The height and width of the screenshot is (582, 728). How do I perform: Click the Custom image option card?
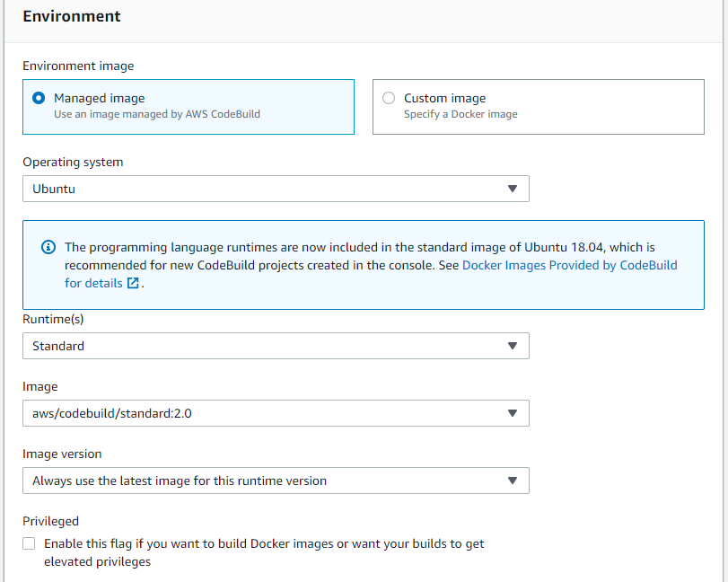point(539,107)
